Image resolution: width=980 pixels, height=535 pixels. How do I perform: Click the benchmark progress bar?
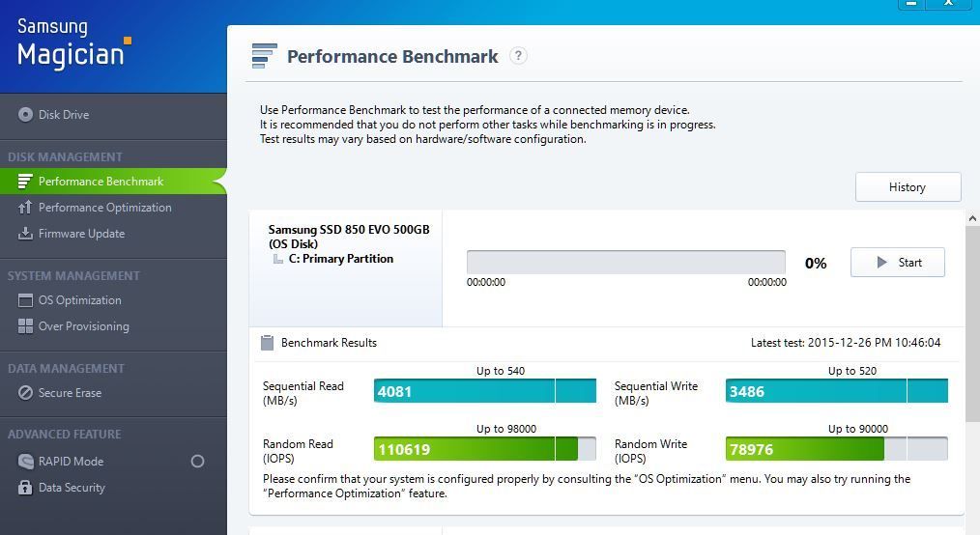[625, 263]
